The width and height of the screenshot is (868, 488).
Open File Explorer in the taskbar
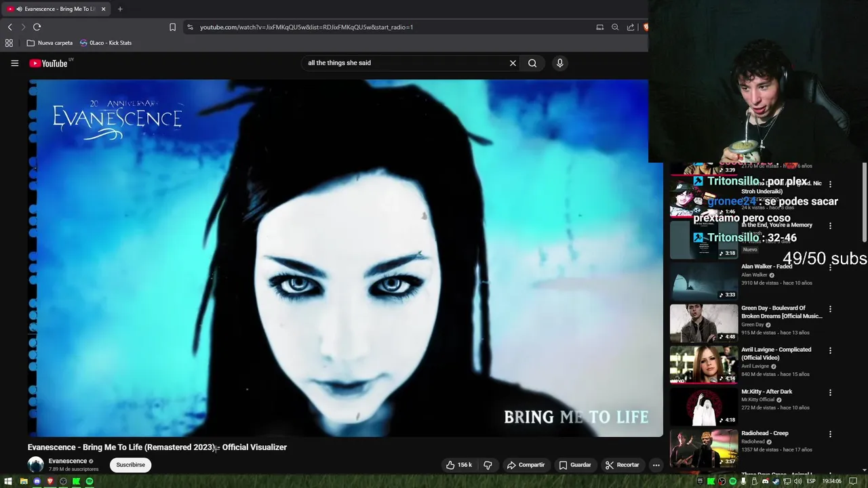[x=24, y=481]
